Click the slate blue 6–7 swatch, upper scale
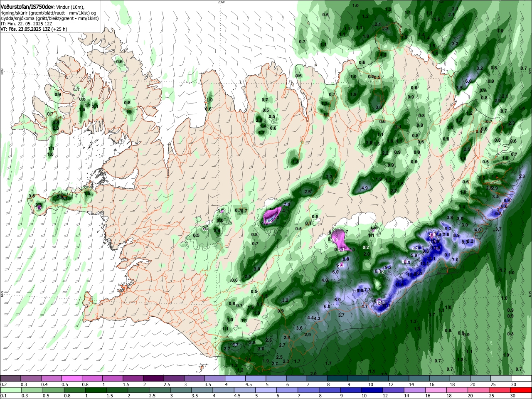This screenshot has height=399, width=532. pyautogui.click(x=297, y=379)
